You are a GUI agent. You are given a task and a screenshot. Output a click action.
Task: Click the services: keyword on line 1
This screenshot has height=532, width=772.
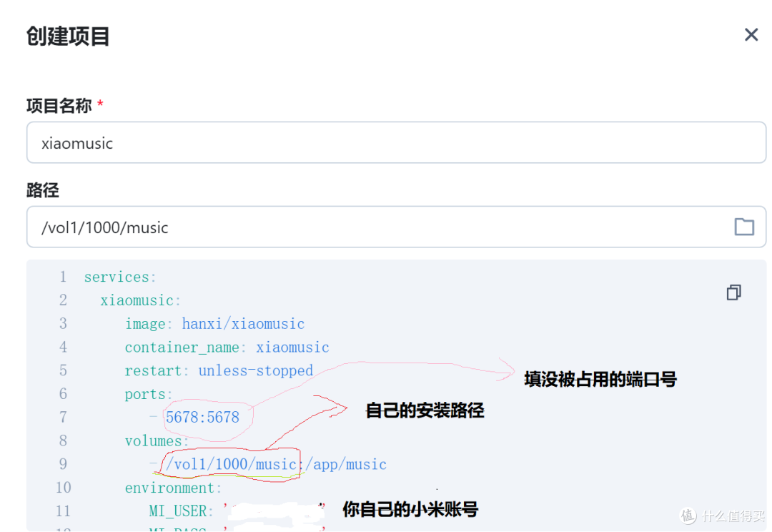tap(119, 277)
